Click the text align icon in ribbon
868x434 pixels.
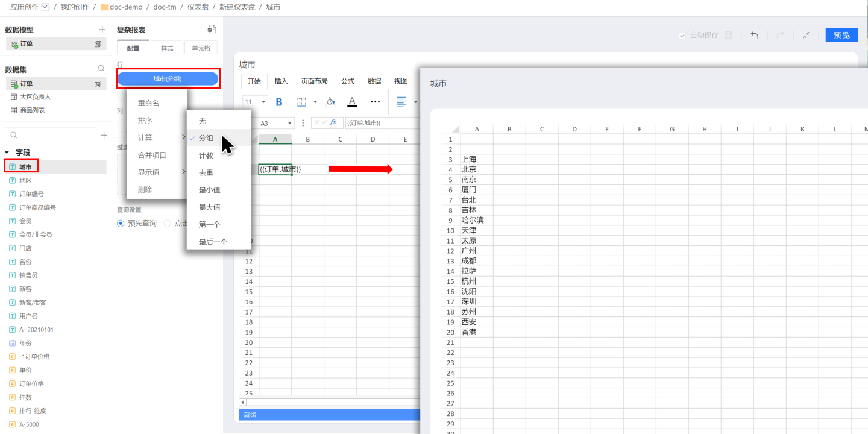point(401,102)
